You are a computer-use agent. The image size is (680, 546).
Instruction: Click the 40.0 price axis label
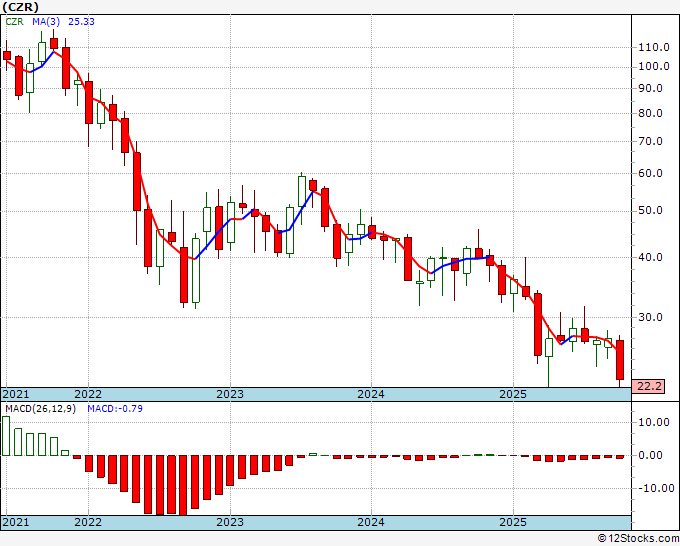click(651, 258)
